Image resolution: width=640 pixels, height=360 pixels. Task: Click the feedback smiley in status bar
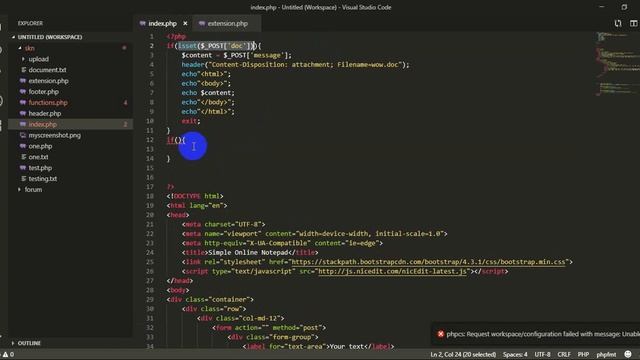pyautogui.click(x=628, y=354)
